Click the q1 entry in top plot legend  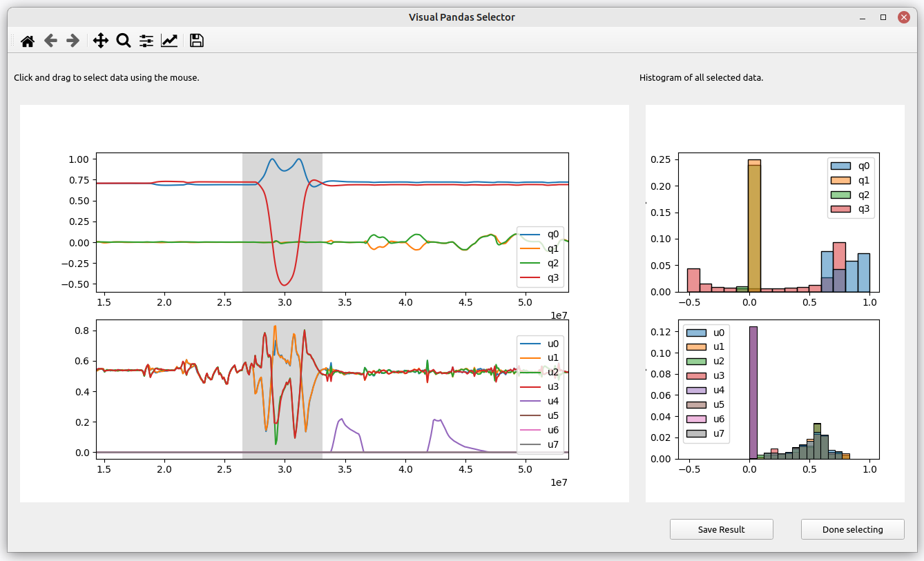(x=540, y=248)
